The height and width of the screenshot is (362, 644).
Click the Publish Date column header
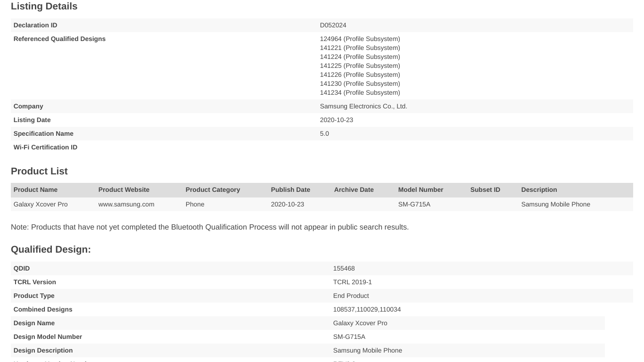[x=290, y=189]
